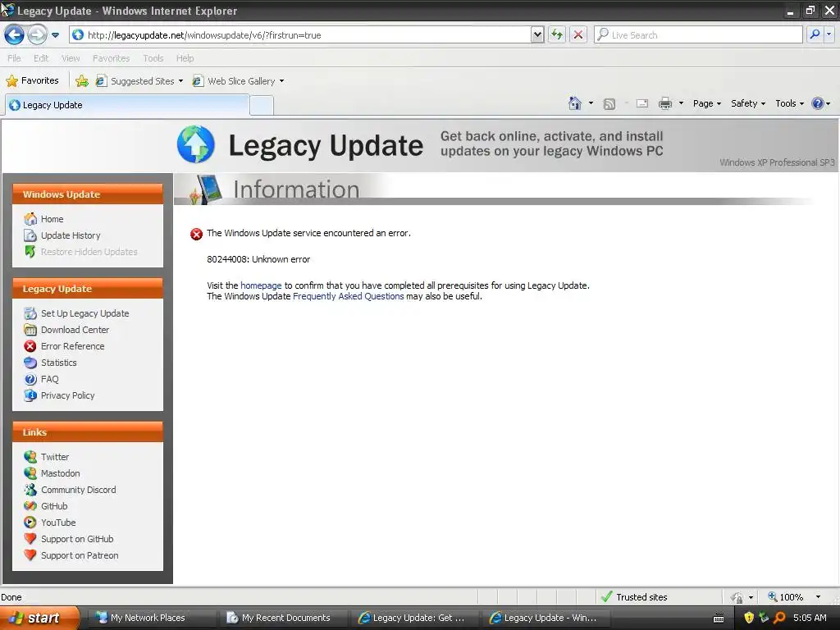This screenshot has width=840, height=630.
Task: Click the Print toolbar icon
Action: pos(664,103)
